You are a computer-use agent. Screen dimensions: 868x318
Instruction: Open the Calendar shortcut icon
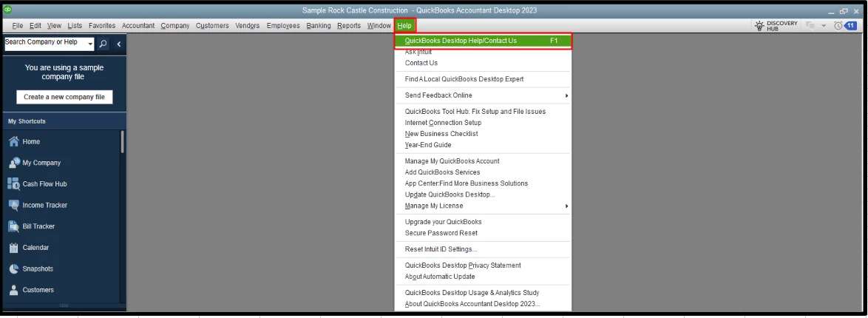pyautogui.click(x=14, y=248)
